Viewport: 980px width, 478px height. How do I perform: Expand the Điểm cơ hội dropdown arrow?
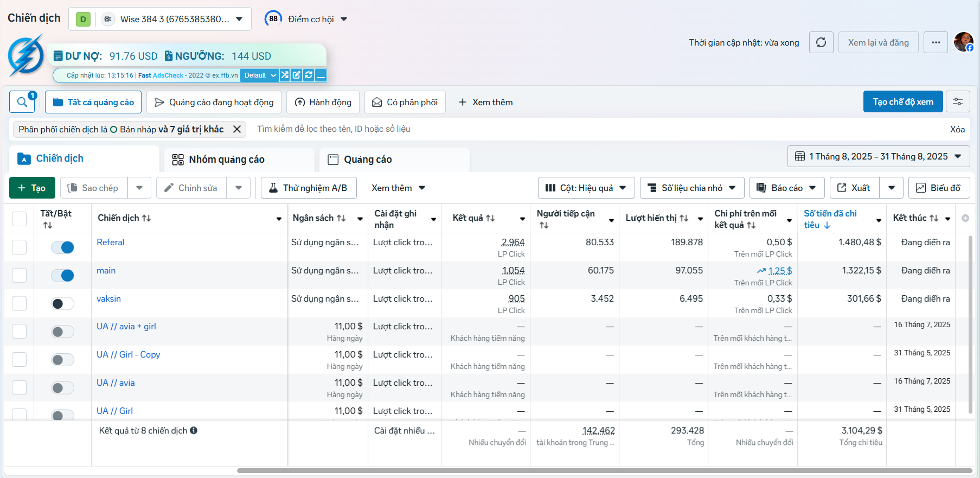pos(344,19)
